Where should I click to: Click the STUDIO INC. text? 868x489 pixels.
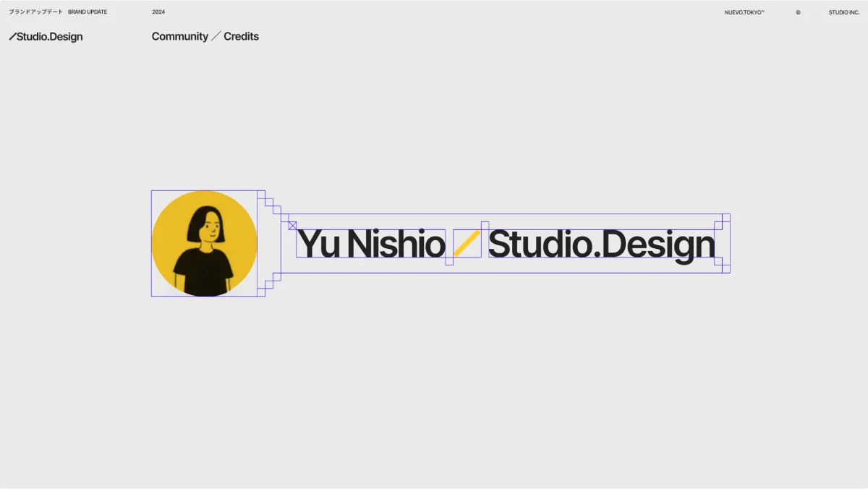pos(844,12)
